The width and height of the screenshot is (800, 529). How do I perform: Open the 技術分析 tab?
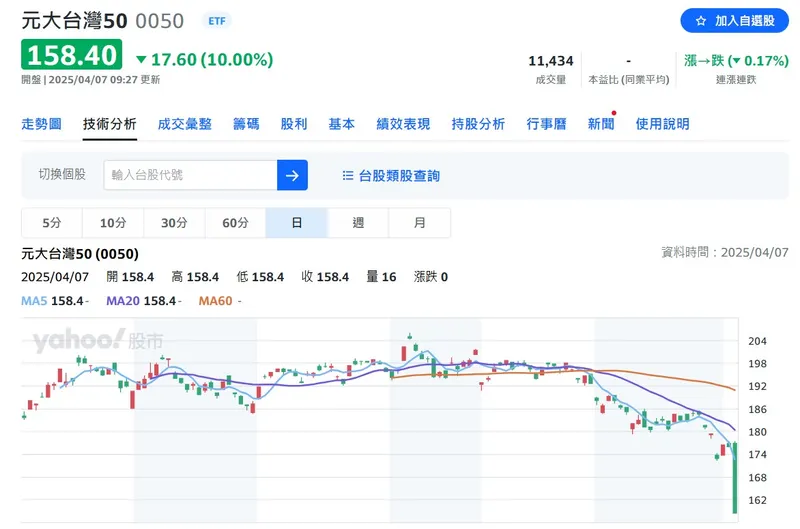pyautogui.click(x=110, y=124)
